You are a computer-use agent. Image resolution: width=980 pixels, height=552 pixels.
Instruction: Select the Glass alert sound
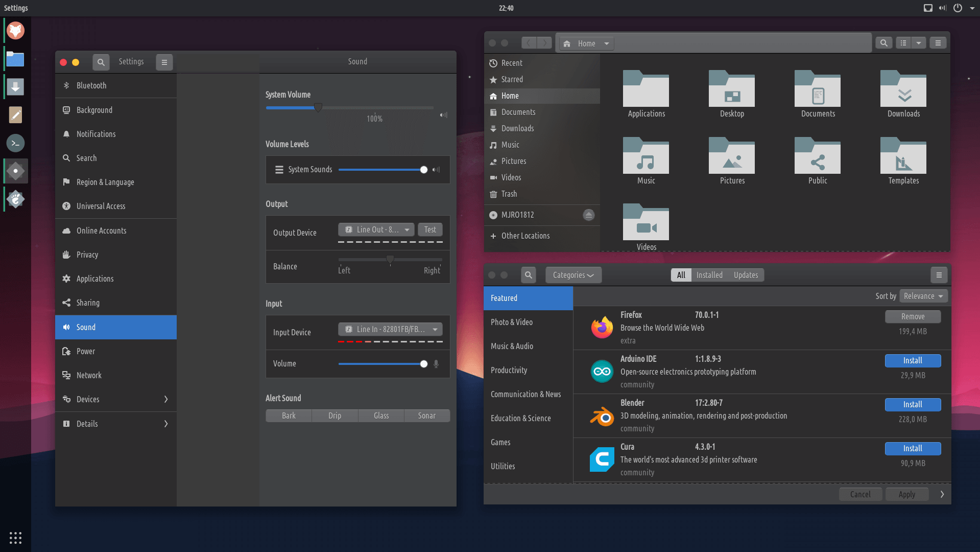coord(381,416)
